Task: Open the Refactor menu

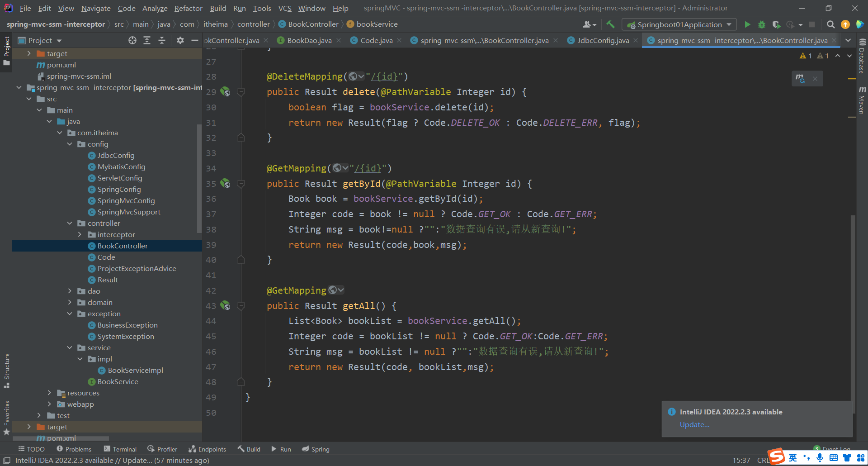Action: point(188,8)
